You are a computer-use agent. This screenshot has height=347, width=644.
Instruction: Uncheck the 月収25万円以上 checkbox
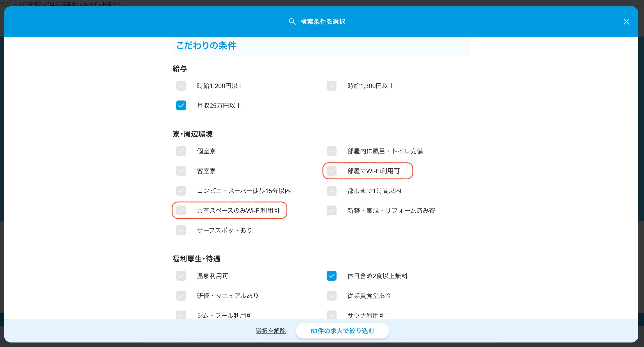coord(181,105)
